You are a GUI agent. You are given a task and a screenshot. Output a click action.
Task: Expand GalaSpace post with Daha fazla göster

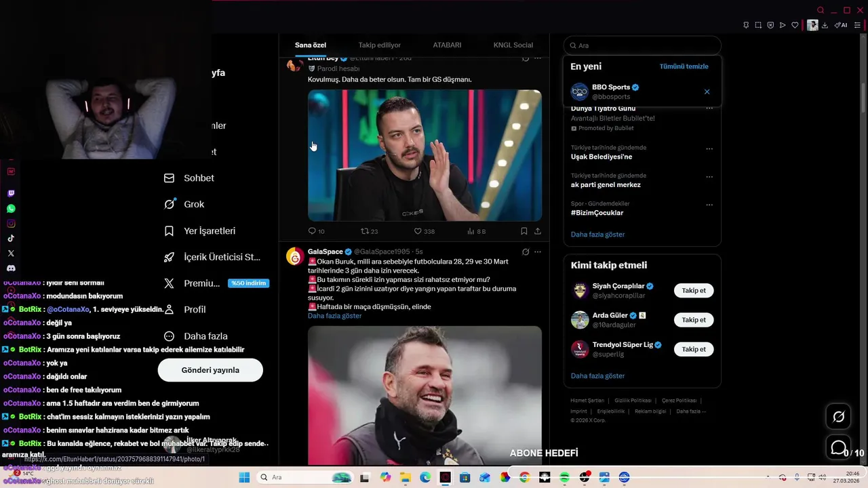click(x=334, y=316)
